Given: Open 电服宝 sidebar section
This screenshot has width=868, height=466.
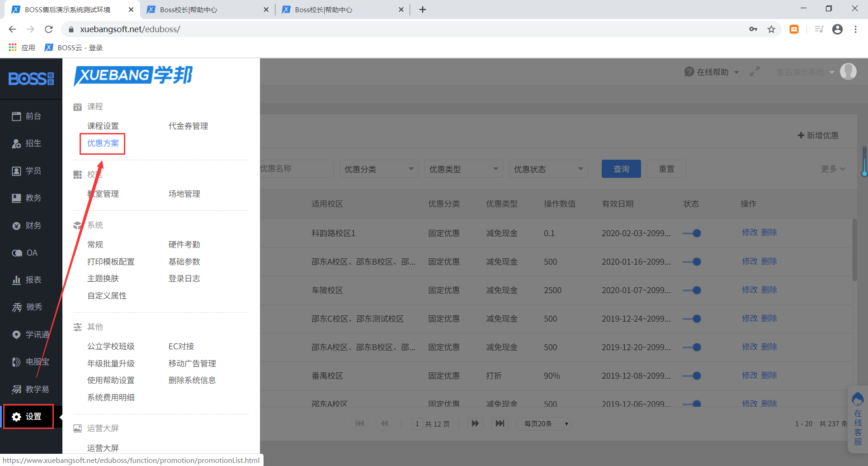Looking at the screenshot, I should click(31, 362).
